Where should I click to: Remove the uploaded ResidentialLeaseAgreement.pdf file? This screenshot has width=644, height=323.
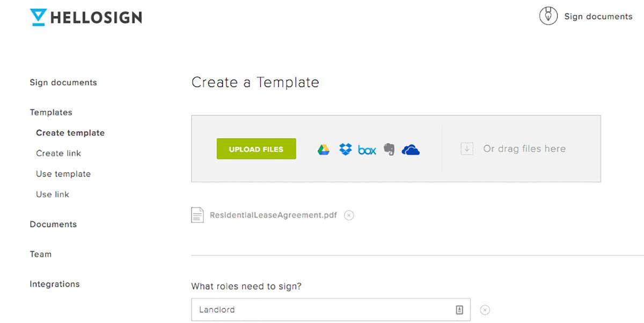349,215
